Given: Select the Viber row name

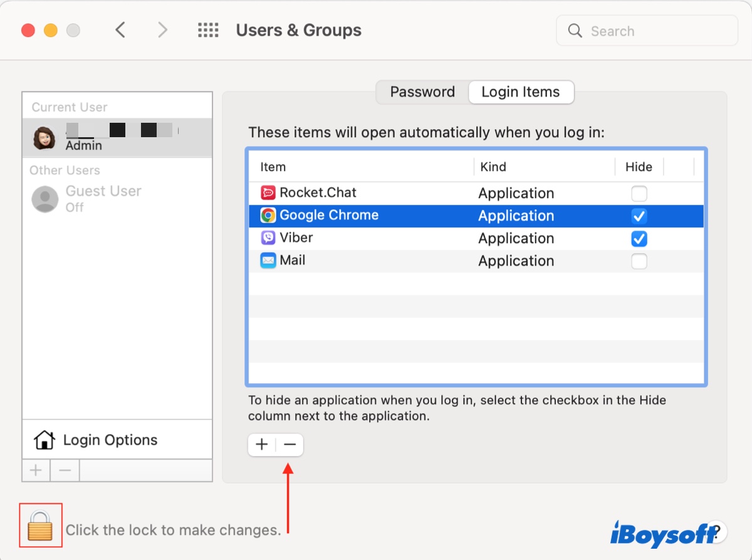Looking at the screenshot, I should tap(296, 237).
